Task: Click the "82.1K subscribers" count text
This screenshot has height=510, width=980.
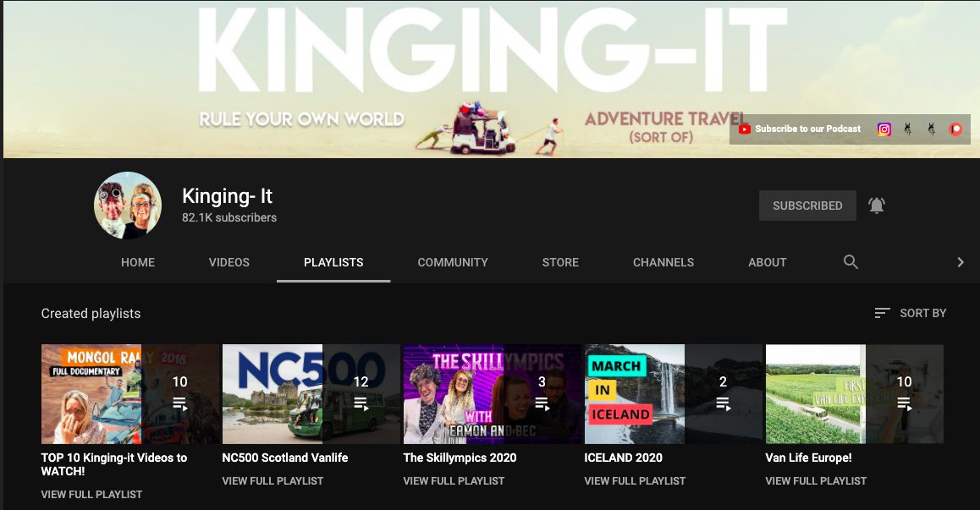Action: coord(229,217)
